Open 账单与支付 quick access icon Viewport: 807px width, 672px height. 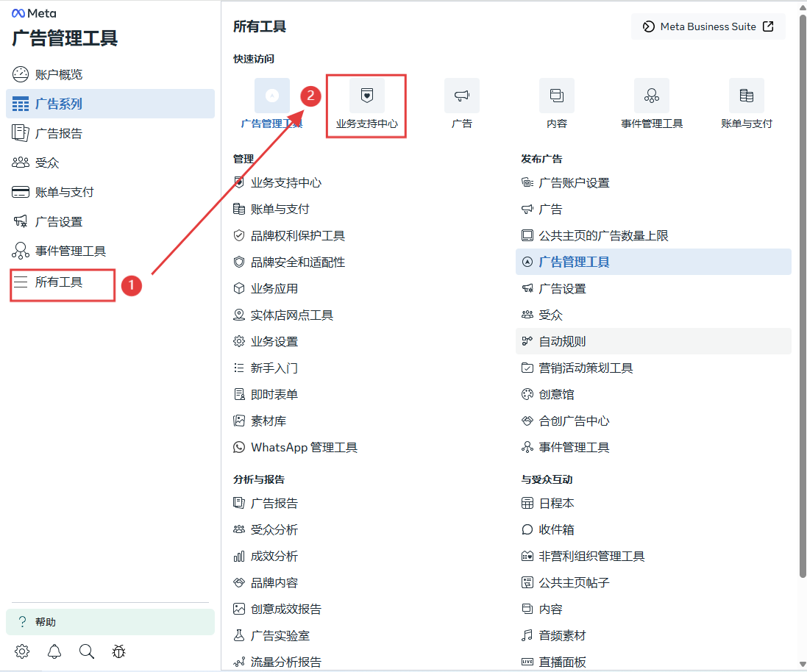pos(746,96)
